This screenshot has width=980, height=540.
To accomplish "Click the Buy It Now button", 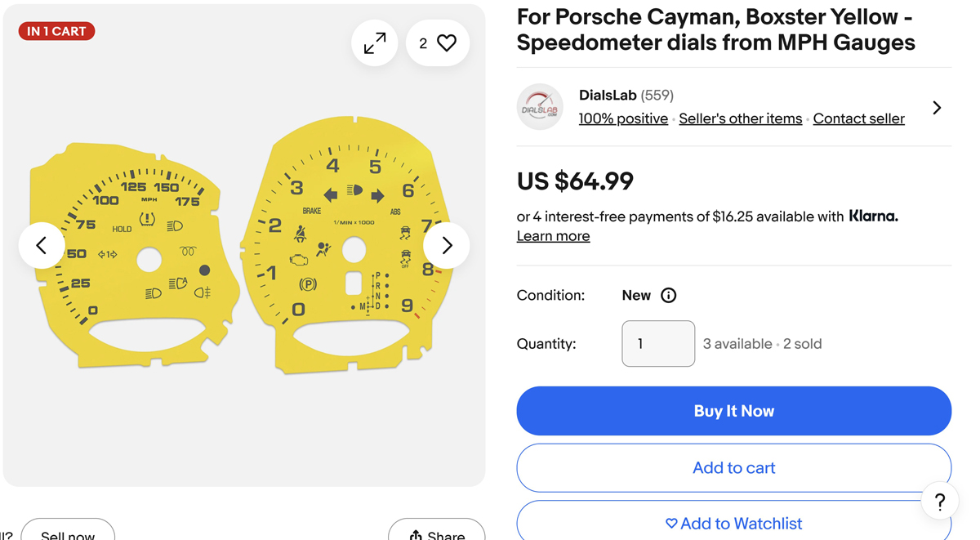I will click(733, 411).
